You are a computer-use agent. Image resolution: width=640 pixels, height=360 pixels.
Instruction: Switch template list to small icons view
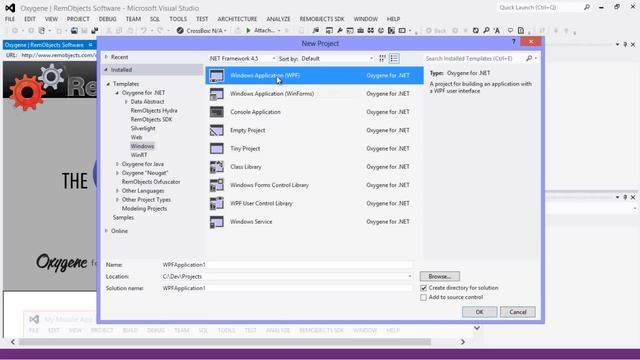[x=382, y=58]
